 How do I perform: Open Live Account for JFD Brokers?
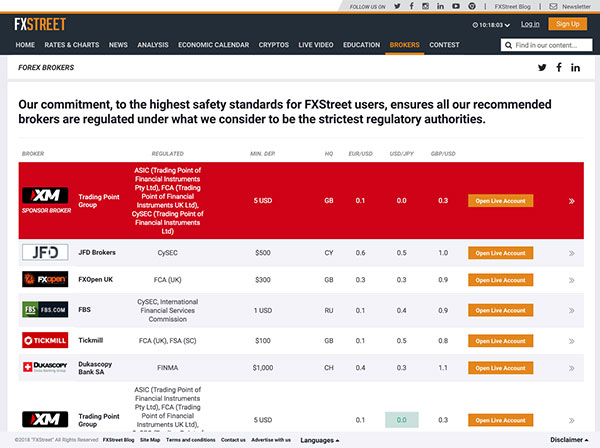point(501,253)
